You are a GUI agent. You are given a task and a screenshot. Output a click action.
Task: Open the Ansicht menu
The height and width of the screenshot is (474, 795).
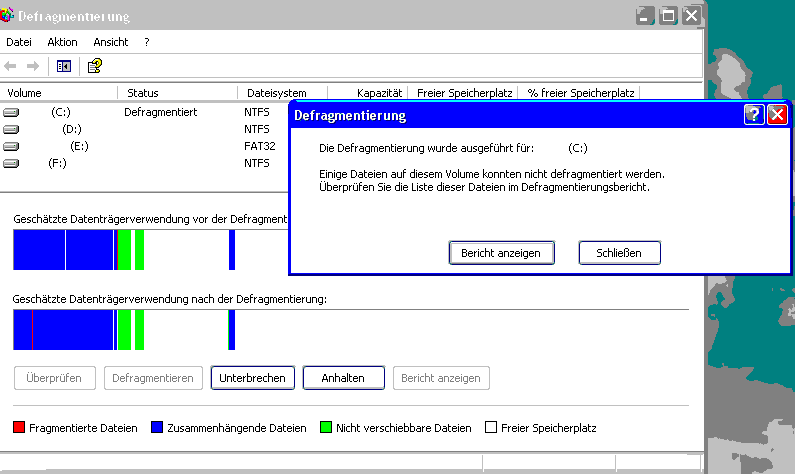click(111, 42)
